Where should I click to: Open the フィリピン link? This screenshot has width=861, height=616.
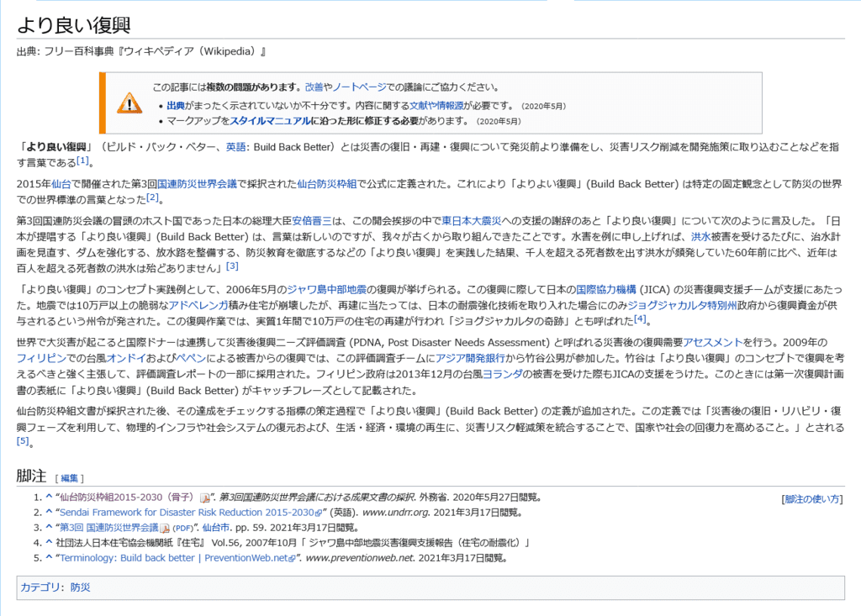click(x=41, y=359)
